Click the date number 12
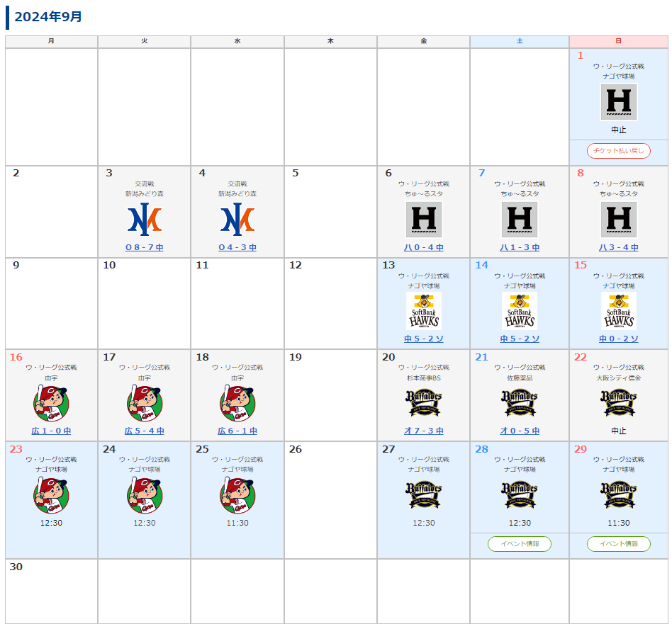 click(x=296, y=265)
